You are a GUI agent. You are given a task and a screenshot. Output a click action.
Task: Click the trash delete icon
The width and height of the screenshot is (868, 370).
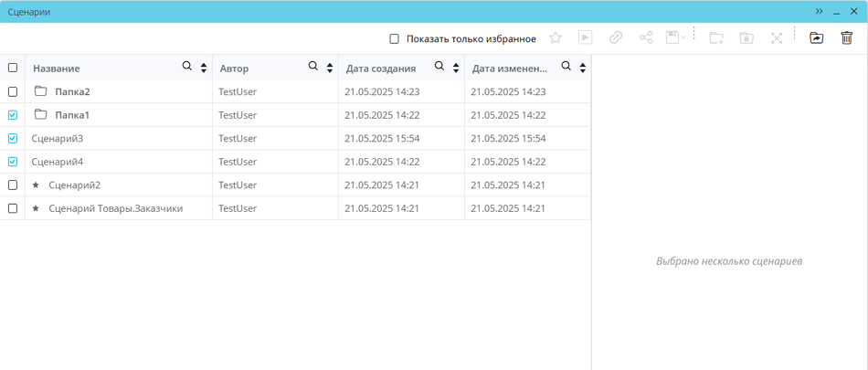pos(847,38)
